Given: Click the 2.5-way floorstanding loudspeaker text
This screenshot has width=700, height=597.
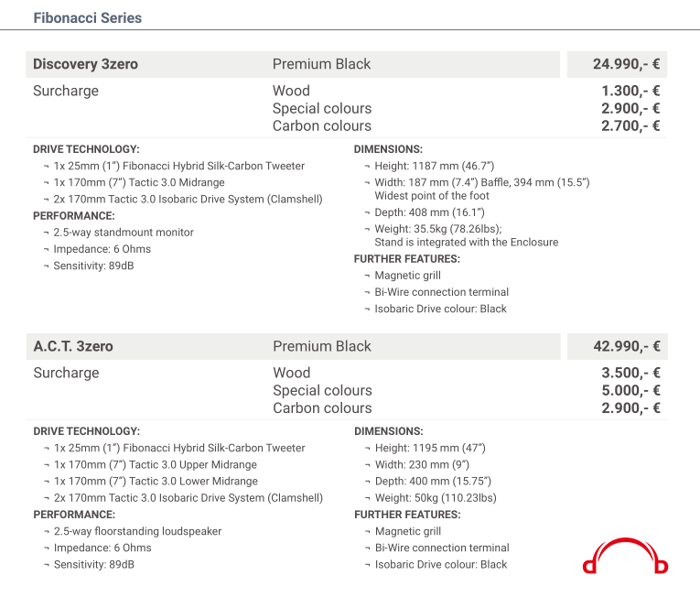Looking at the screenshot, I should [137, 531].
